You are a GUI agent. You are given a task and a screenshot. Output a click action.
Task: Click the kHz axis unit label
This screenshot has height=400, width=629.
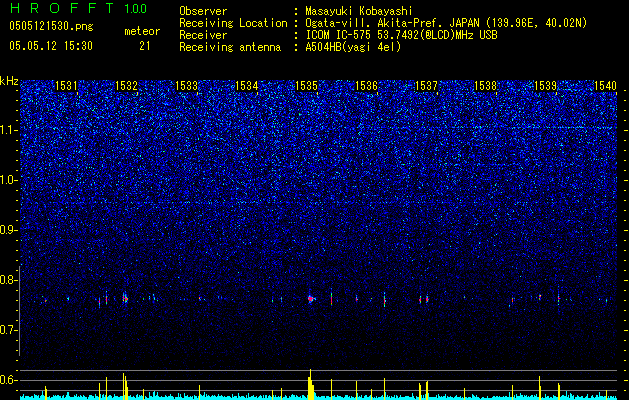point(9,81)
